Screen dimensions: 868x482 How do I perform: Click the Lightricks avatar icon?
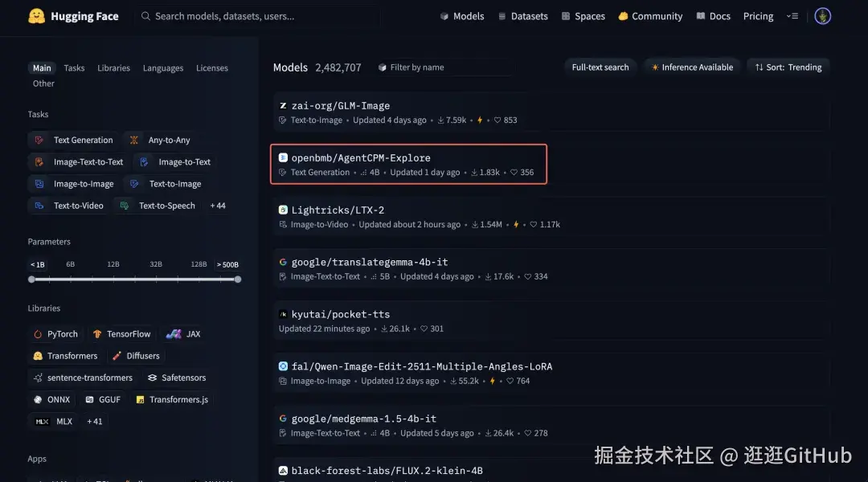pyautogui.click(x=283, y=210)
